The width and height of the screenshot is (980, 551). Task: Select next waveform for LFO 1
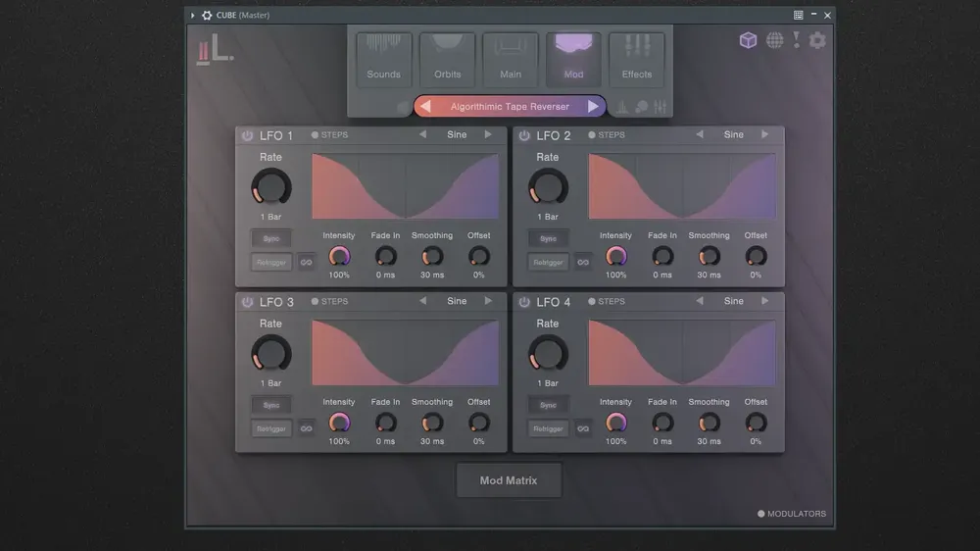488,134
